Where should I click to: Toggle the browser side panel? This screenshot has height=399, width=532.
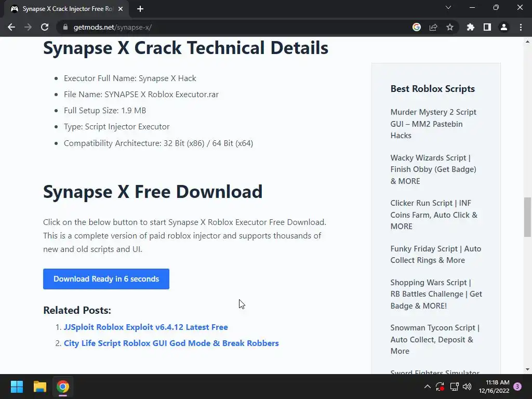coord(487,27)
